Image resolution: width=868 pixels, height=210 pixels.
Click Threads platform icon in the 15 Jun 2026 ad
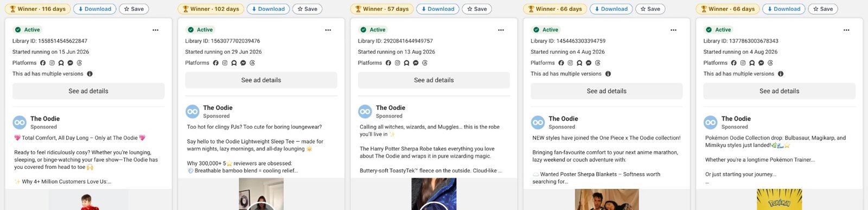tap(79, 63)
